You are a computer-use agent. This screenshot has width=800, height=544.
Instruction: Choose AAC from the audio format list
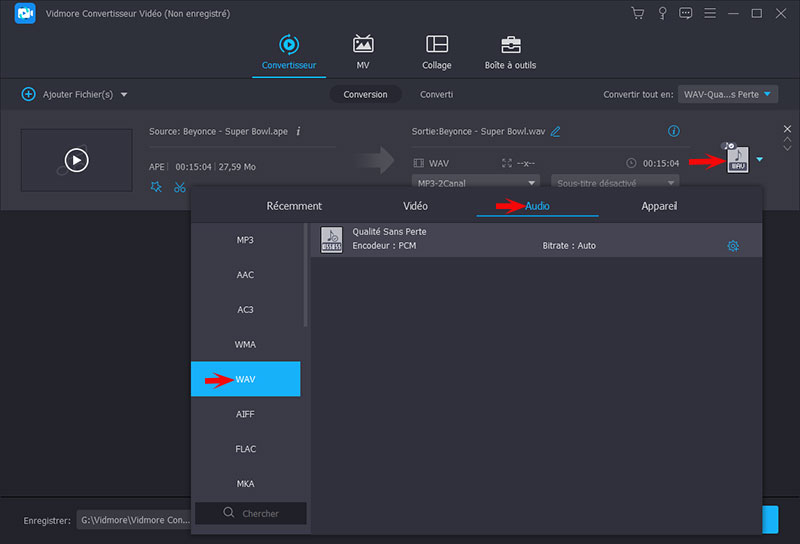point(245,275)
